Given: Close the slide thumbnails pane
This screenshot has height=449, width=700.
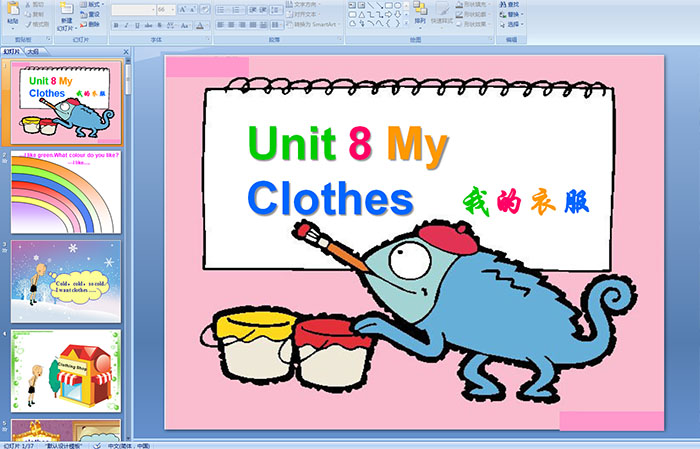Looking at the screenshot, I should pyautogui.click(x=126, y=52).
